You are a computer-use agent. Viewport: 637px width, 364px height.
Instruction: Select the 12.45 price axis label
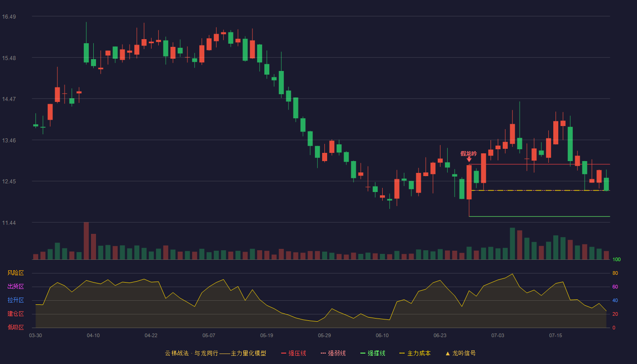[x=9, y=182]
